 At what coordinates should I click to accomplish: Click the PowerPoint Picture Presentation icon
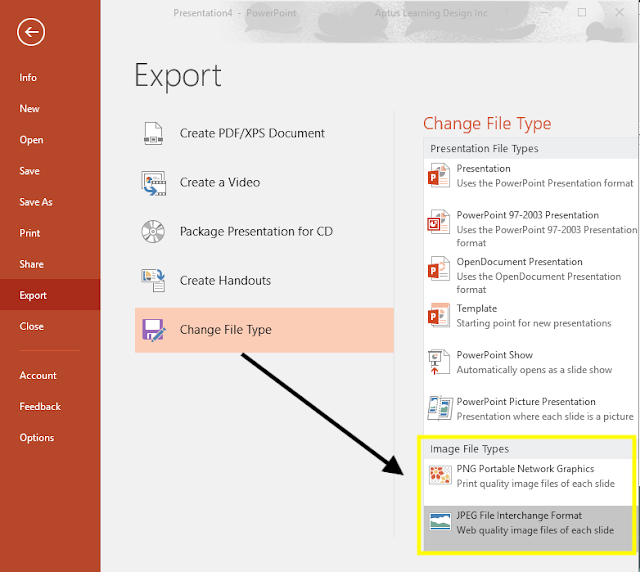[x=440, y=408]
